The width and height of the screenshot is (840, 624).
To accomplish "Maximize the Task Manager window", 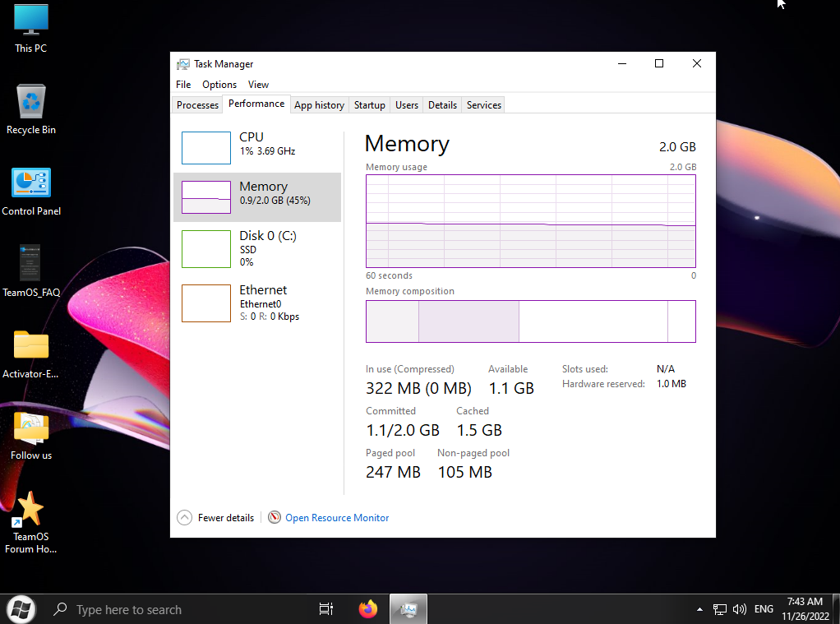I will point(659,64).
